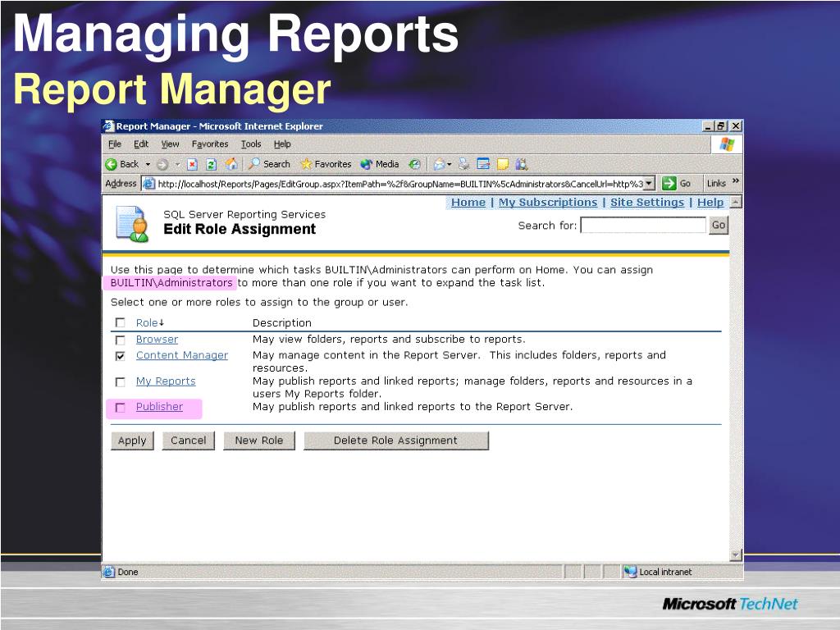Open the Favorites menu
The height and width of the screenshot is (630, 840).
210,144
